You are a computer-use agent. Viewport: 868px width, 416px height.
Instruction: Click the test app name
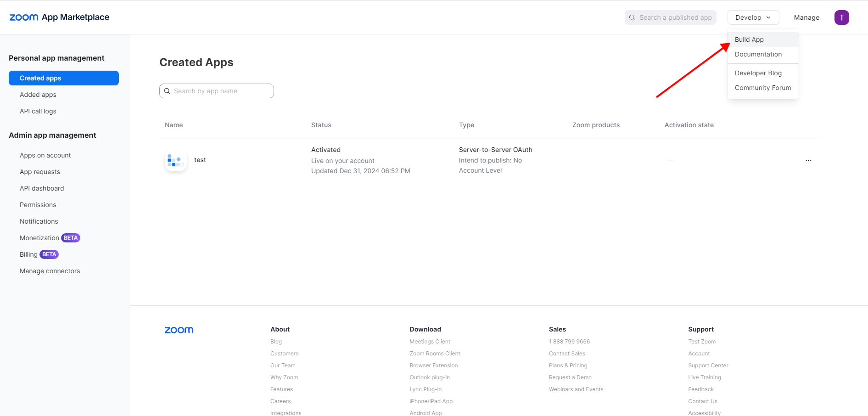200,160
